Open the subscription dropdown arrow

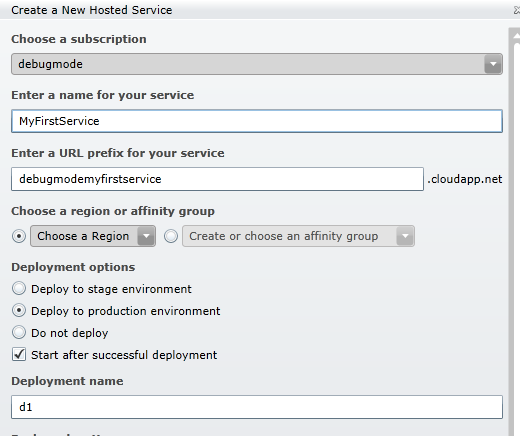(493, 64)
